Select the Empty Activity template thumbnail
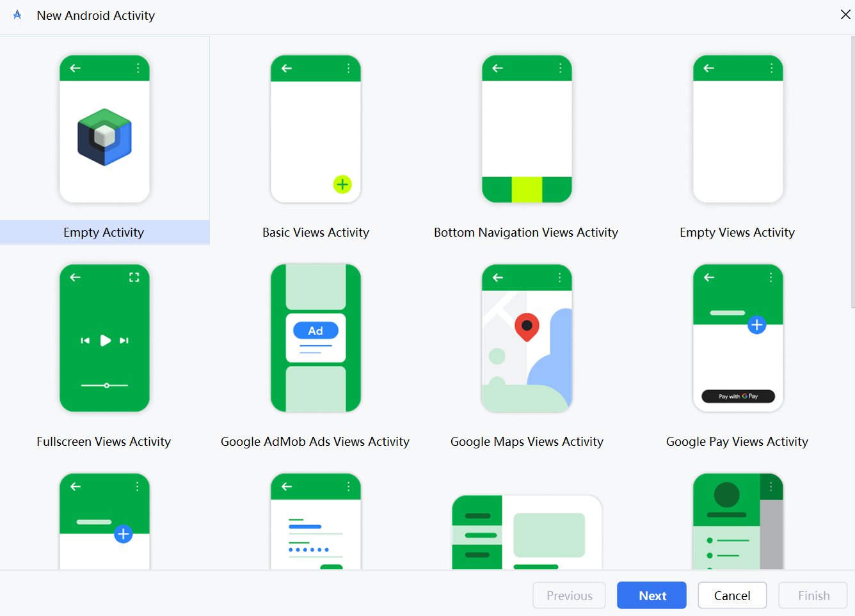 [104, 129]
